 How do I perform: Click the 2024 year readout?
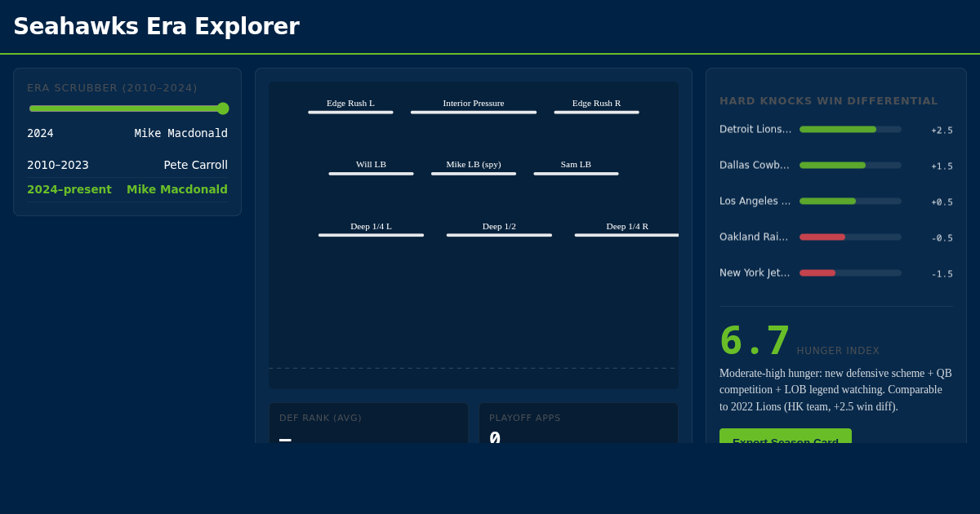40,133
